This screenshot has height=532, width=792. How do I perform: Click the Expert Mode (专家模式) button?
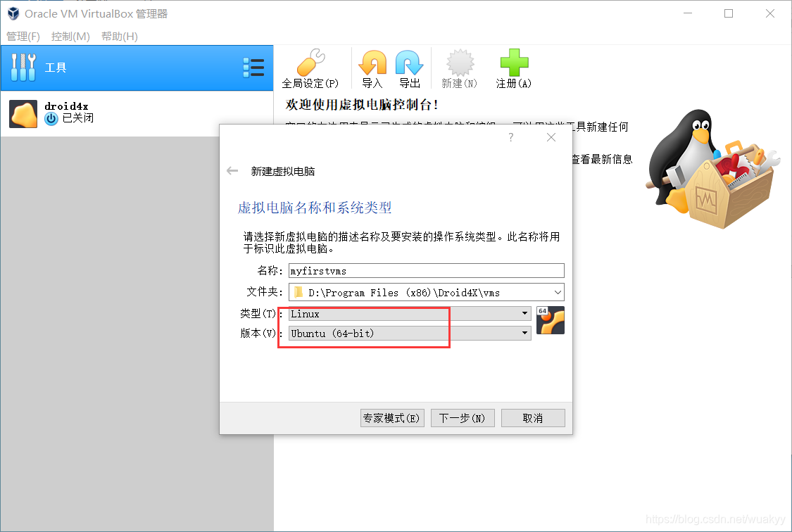392,418
